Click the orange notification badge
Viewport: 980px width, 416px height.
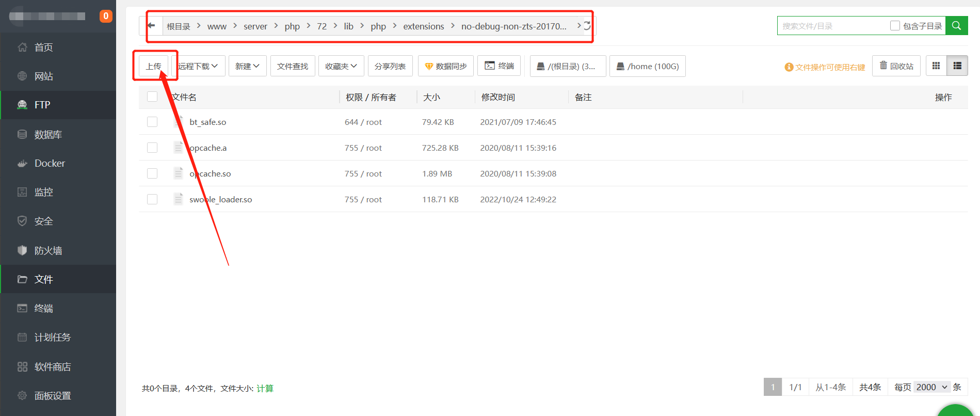point(106,16)
